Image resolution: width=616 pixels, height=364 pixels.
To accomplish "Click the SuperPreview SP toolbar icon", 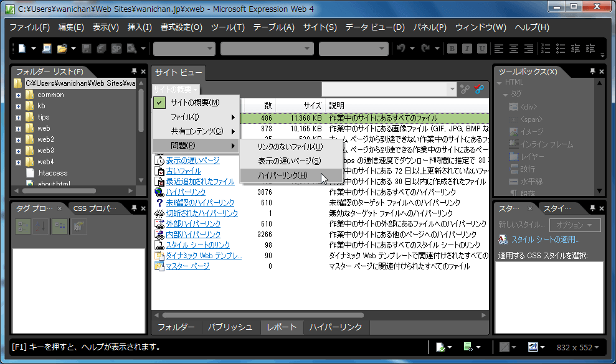I will (x=116, y=49).
